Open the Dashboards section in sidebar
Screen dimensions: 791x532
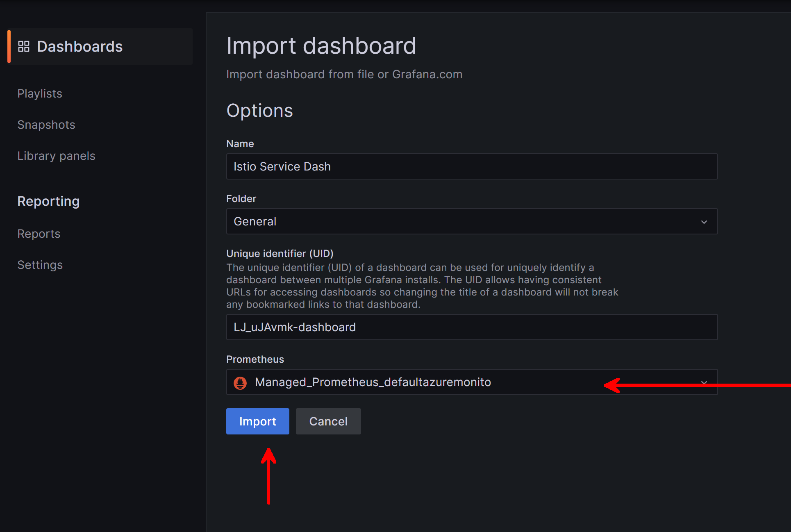click(80, 46)
